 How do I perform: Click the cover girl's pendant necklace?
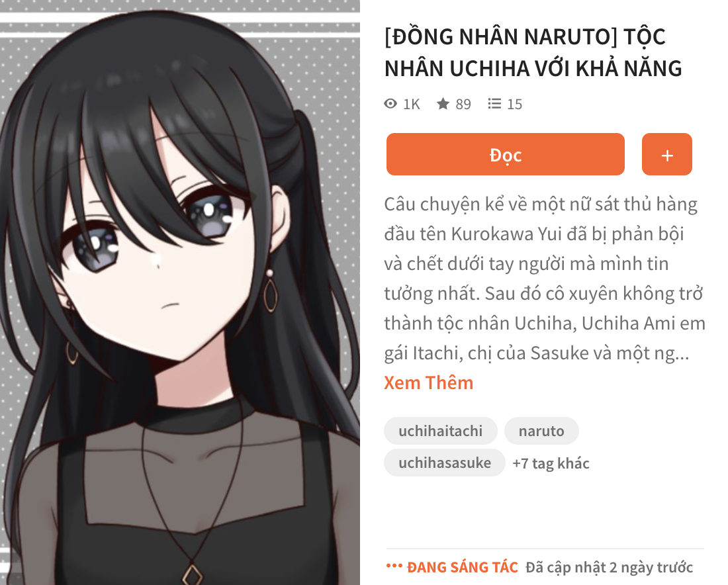pyautogui.click(x=192, y=573)
